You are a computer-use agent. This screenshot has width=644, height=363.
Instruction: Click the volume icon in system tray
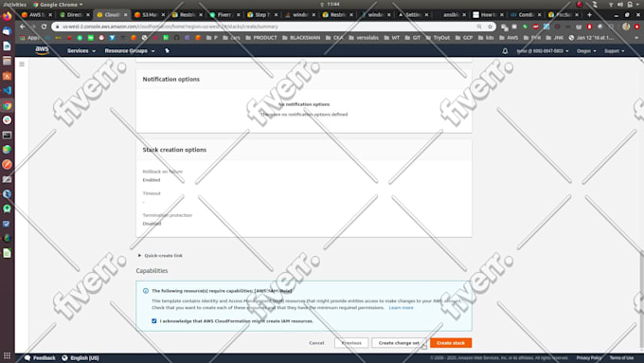point(620,4)
